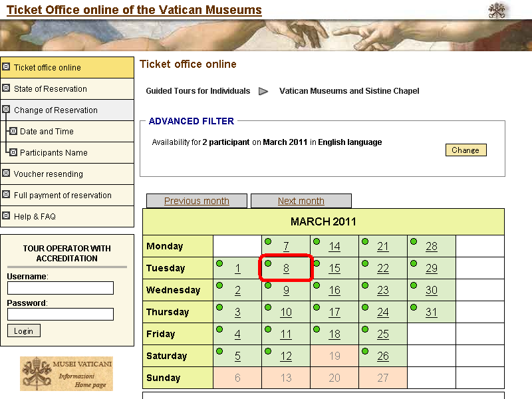Click the icon beside Ticket office online
This screenshot has height=399, width=532.
[6, 66]
